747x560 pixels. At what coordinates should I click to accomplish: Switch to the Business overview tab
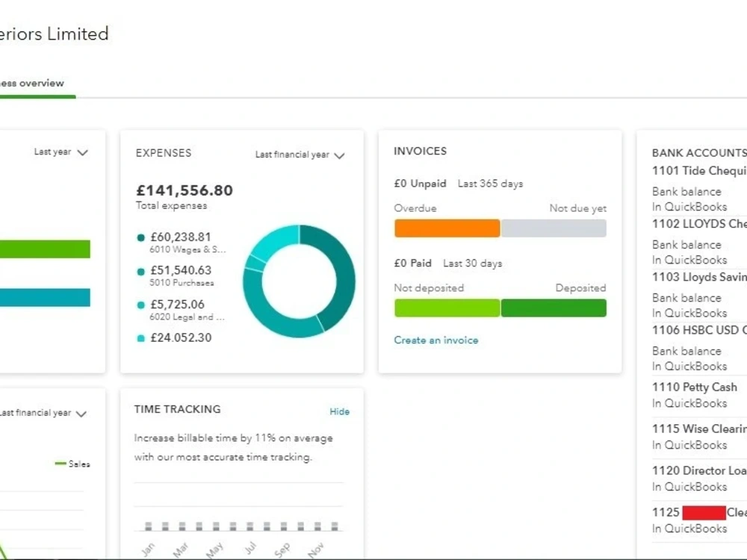pyautogui.click(x=32, y=83)
